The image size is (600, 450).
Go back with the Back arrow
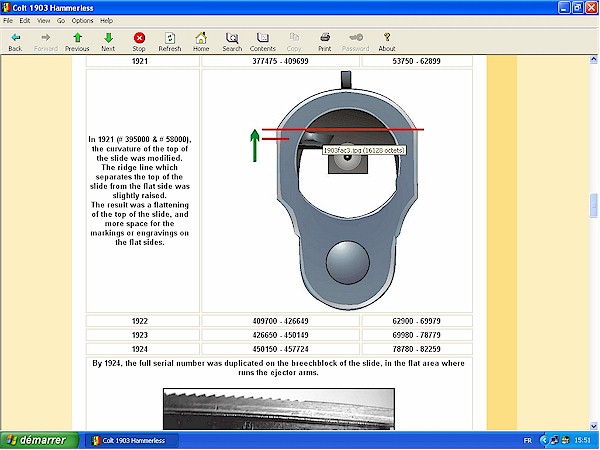[x=15, y=42]
